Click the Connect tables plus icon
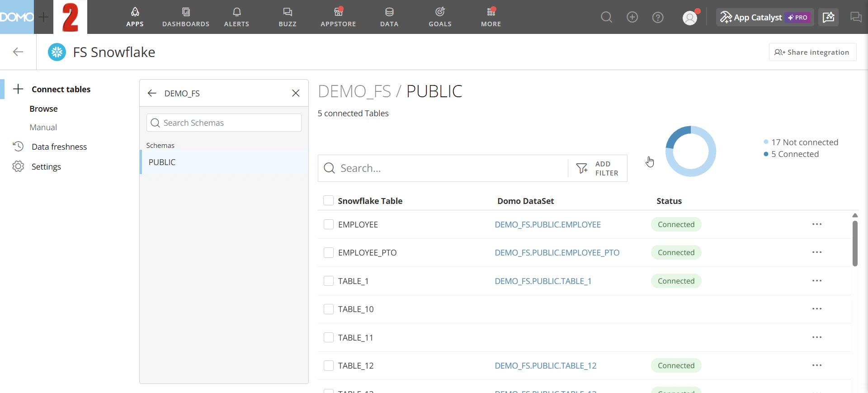The image size is (868, 393). 18,89
